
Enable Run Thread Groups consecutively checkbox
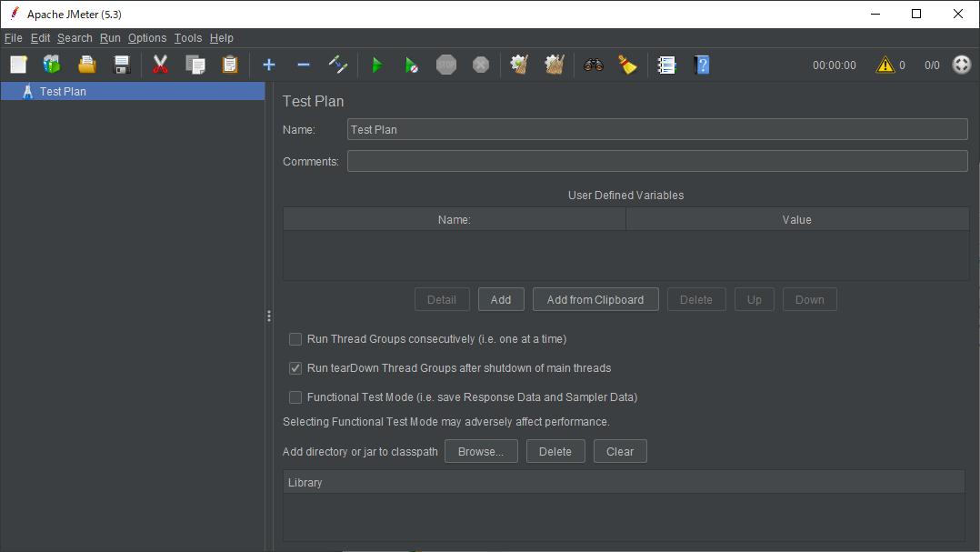point(295,339)
